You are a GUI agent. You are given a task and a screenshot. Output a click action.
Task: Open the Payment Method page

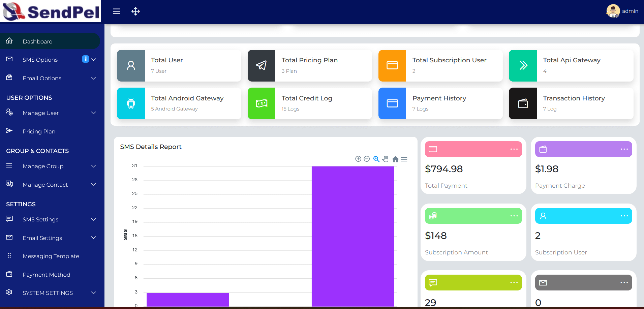tap(47, 275)
